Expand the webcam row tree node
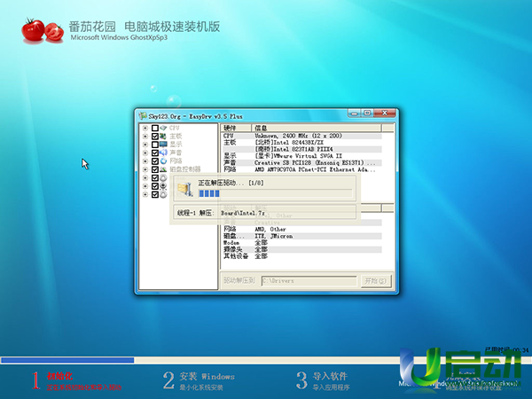The height and width of the screenshot is (399, 532). 145,186
